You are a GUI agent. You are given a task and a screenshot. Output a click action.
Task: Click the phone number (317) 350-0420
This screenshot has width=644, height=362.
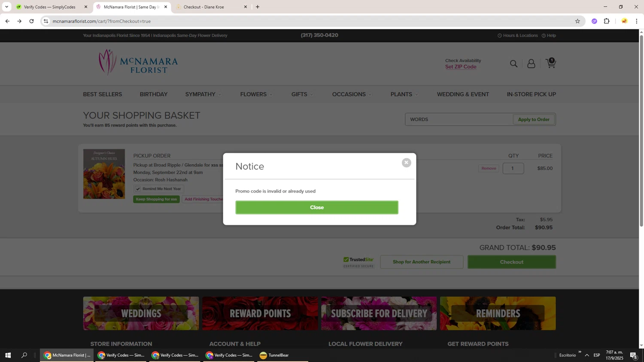point(319,36)
